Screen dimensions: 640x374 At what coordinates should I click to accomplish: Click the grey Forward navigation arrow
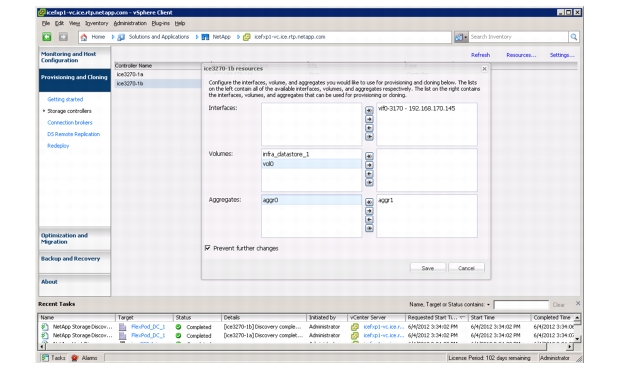(63, 37)
